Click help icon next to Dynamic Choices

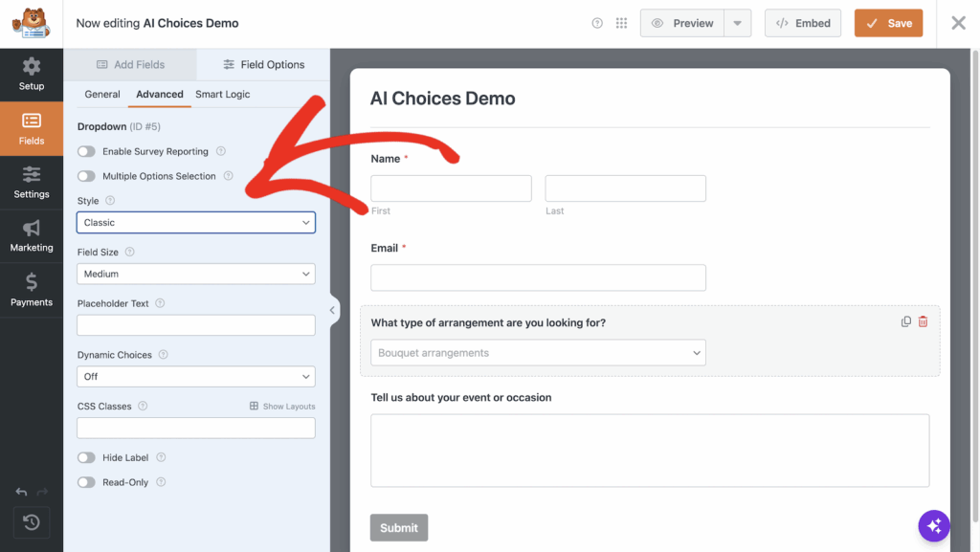(x=163, y=355)
